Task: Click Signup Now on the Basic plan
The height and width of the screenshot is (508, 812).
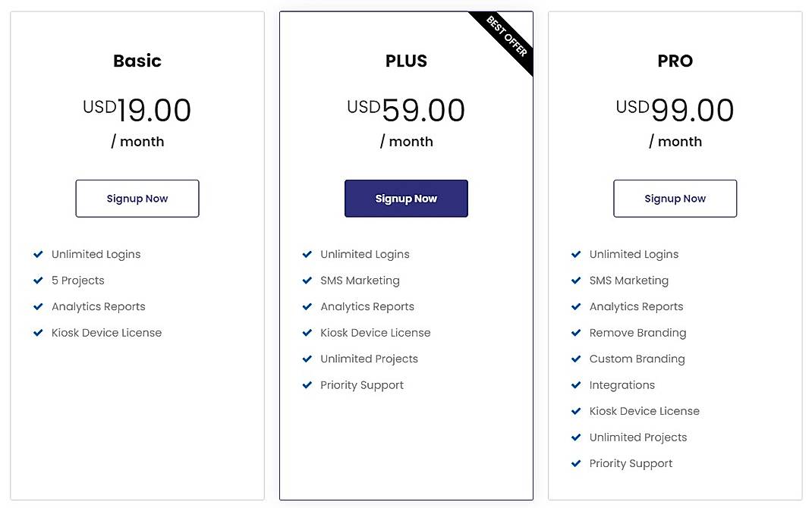Action: click(137, 198)
